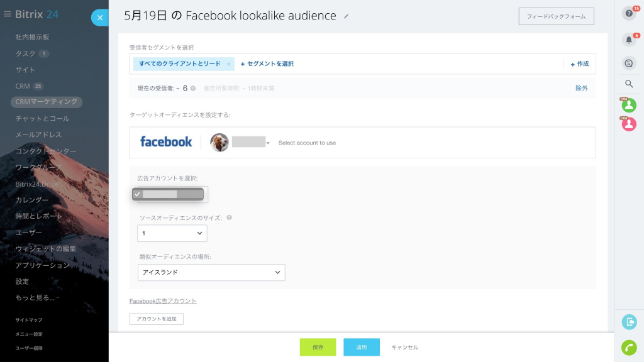
Task: Open the pink CRM contact avatar
Action: pos(629,124)
